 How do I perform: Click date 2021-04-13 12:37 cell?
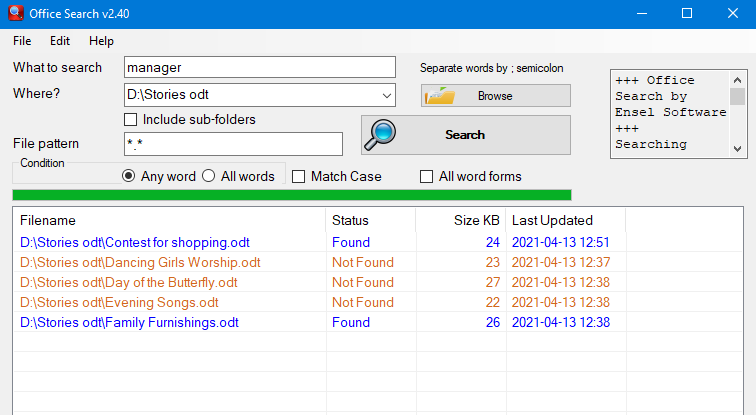point(561,262)
